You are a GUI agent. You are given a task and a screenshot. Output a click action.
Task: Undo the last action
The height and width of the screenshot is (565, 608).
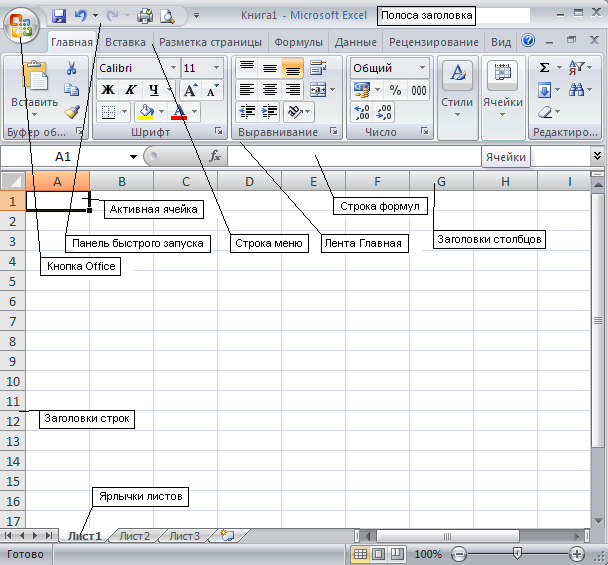(x=80, y=16)
